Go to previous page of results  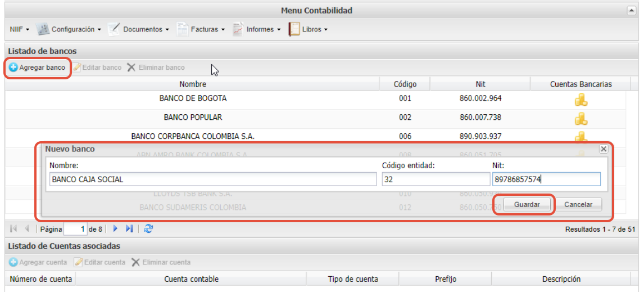click(x=27, y=228)
